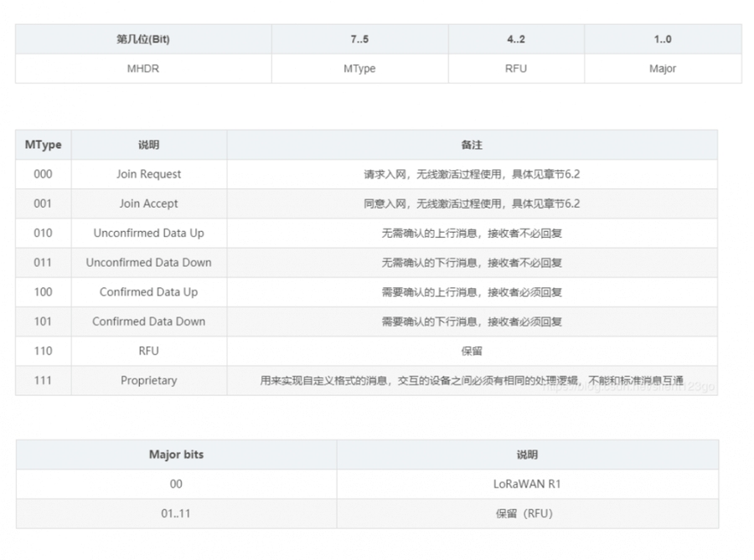Image resolution: width=754 pixels, height=560 pixels.
Task: Click the Proprietary cell
Action: pyautogui.click(x=148, y=380)
